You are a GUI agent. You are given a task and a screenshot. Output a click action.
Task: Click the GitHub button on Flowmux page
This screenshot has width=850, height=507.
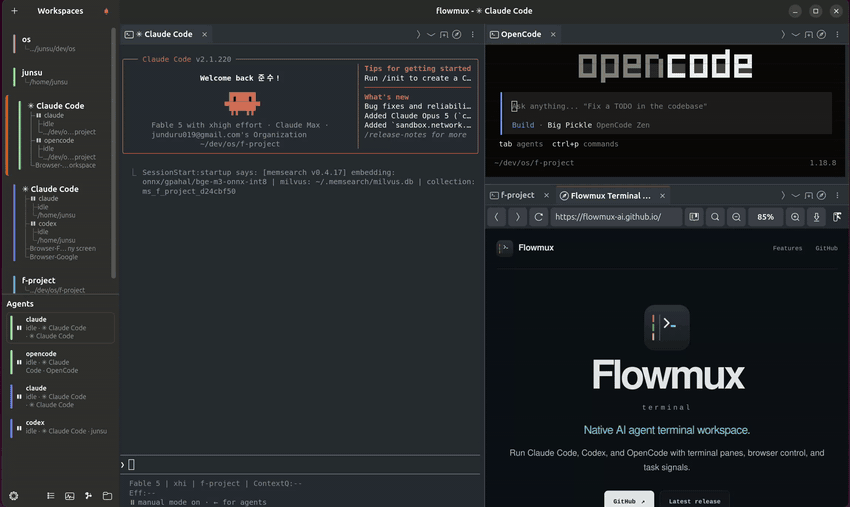(x=629, y=501)
